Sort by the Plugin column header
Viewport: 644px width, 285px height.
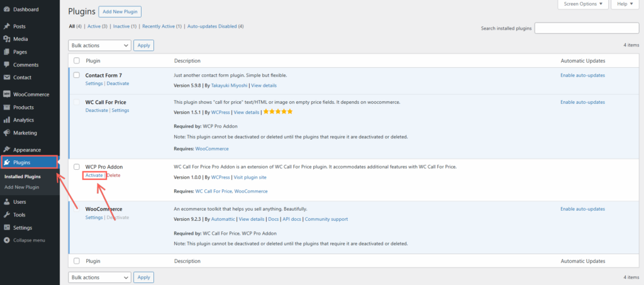tap(93, 61)
